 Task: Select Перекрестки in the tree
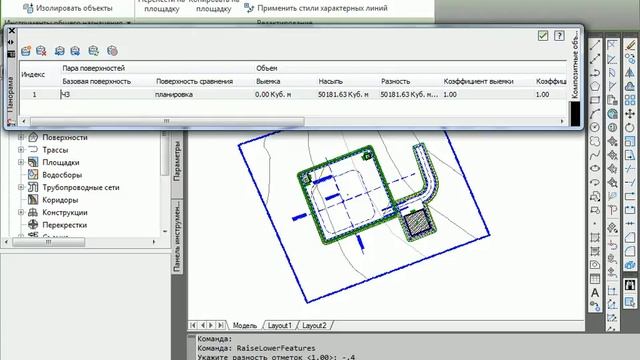coord(64,225)
